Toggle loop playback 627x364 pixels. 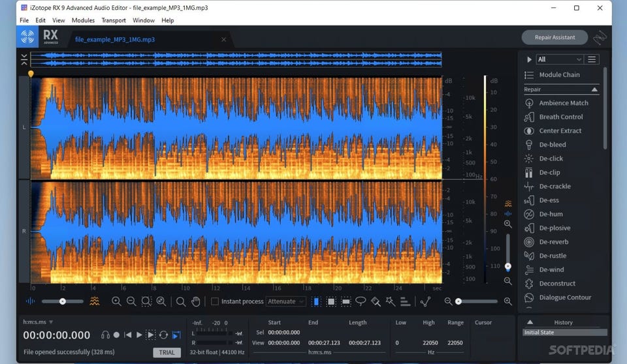[163, 335]
